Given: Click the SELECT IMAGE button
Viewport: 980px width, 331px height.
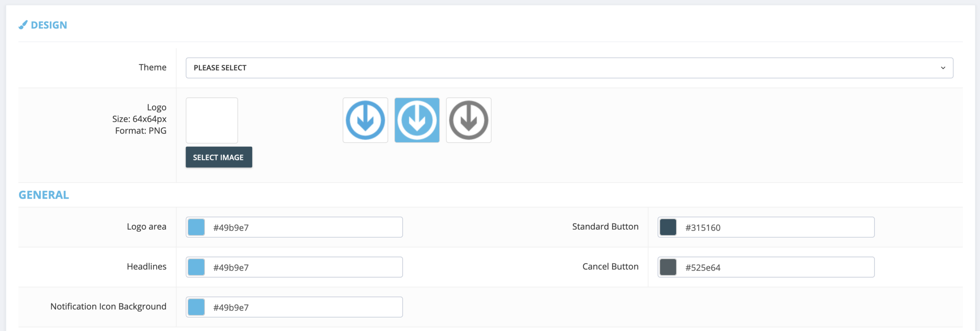Looking at the screenshot, I should pyautogui.click(x=219, y=157).
